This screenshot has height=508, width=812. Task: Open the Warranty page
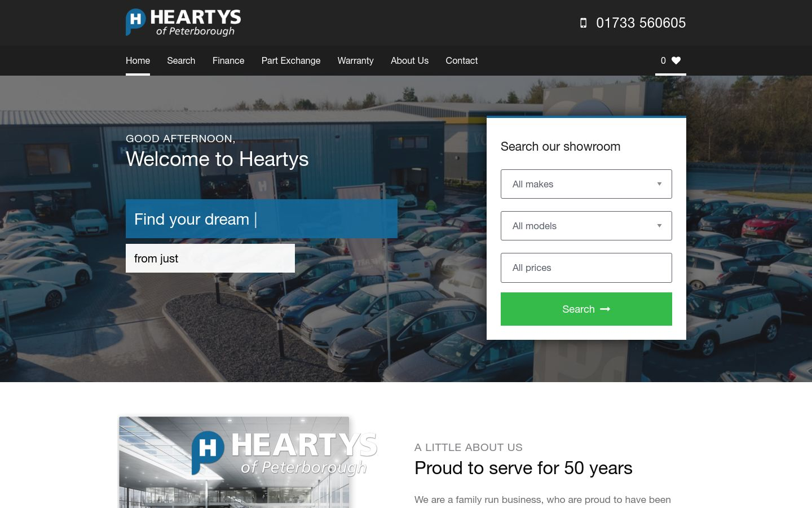pyautogui.click(x=355, y=60)
